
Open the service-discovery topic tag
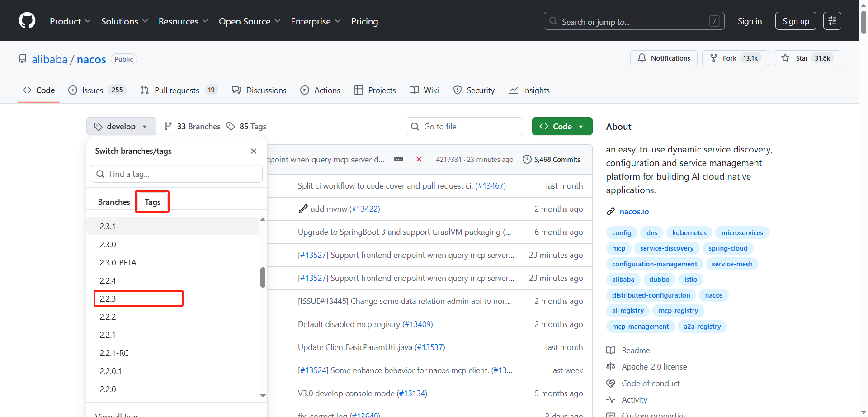coord(667,248)
